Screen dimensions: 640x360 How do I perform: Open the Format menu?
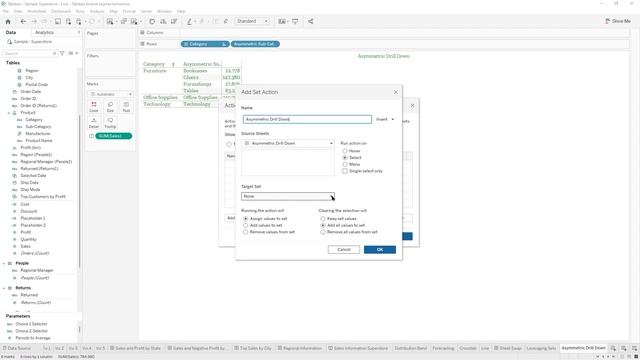coord(129,11)
